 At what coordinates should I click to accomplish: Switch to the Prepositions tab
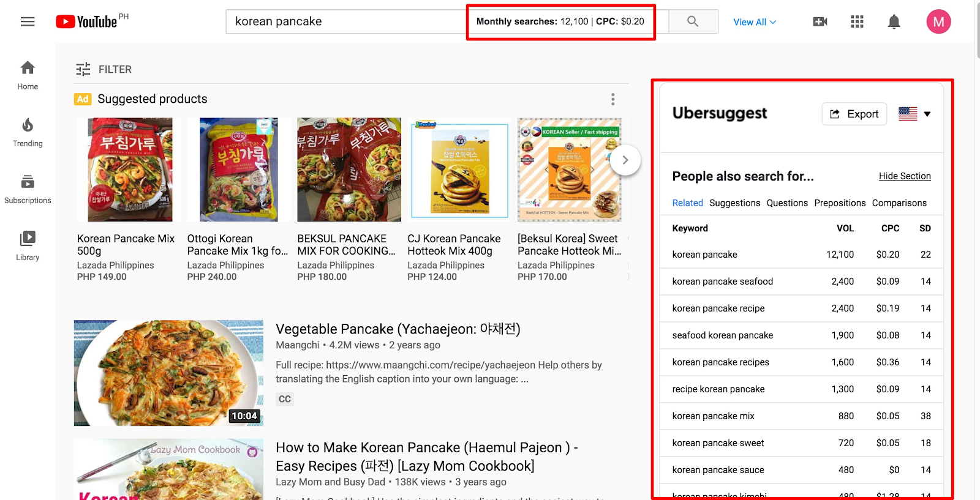point(840,203)
